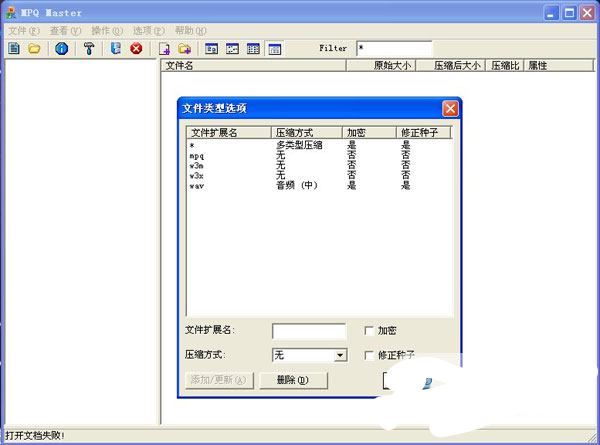
Task: Switch to small icons view
Action: [232, 49]
